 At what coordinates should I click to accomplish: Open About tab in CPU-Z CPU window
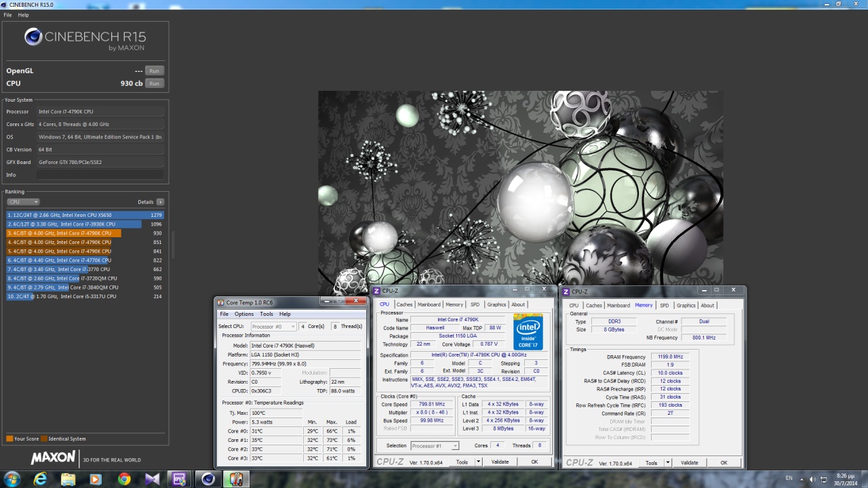(x=518, y=304)
